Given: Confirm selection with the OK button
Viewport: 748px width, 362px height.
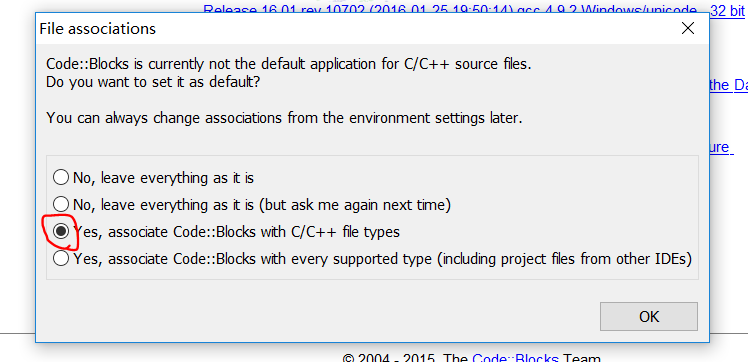Looking at the screenshot, I should (x=649, y=316).
